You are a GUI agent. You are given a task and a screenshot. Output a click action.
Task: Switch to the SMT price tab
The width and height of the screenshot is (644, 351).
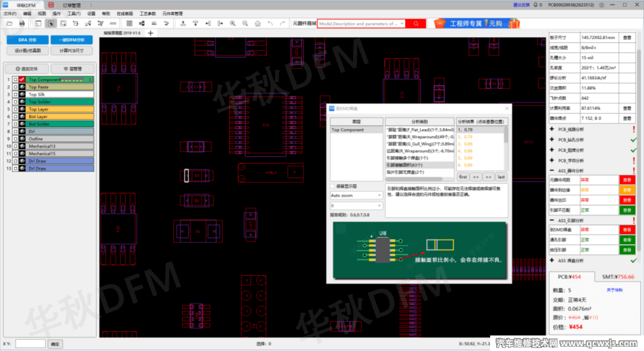617,277
